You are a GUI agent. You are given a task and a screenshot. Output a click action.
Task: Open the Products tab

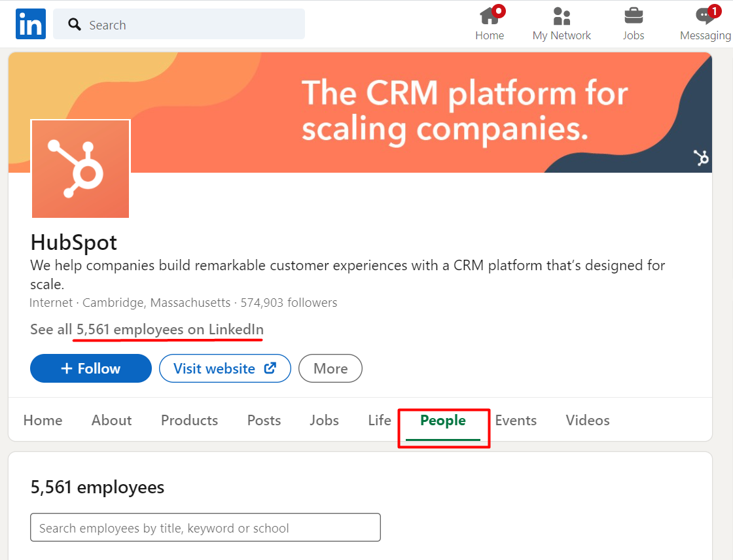189,420
